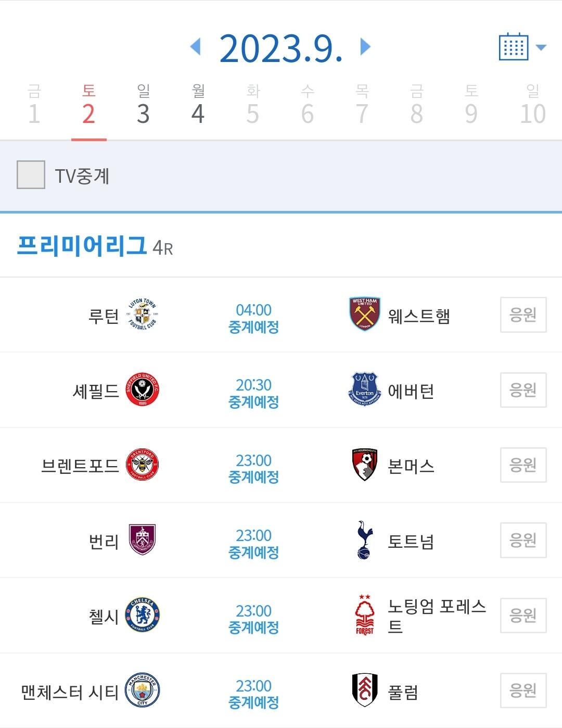Click the Manchester City crest
562x728 pixels.
[142, 691]
